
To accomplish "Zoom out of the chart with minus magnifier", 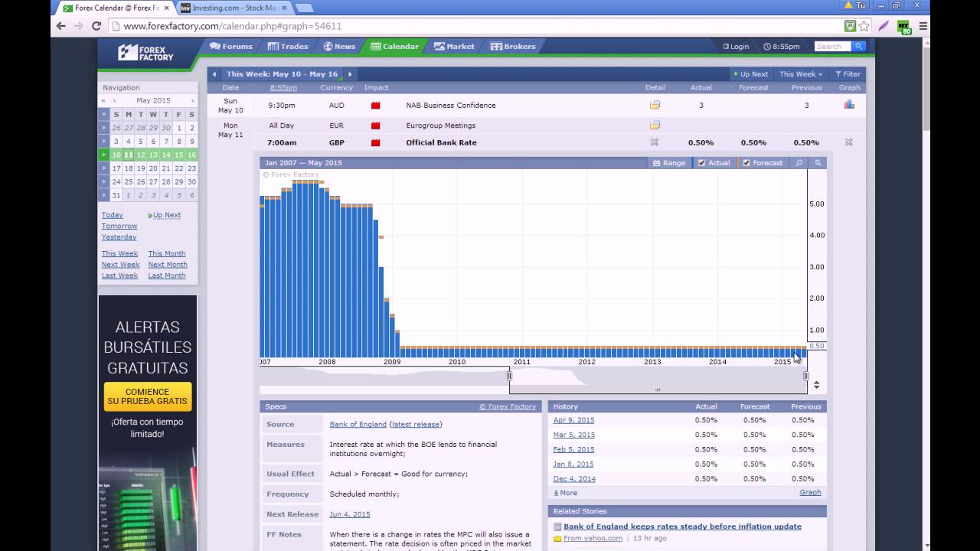I will point(818,162).
